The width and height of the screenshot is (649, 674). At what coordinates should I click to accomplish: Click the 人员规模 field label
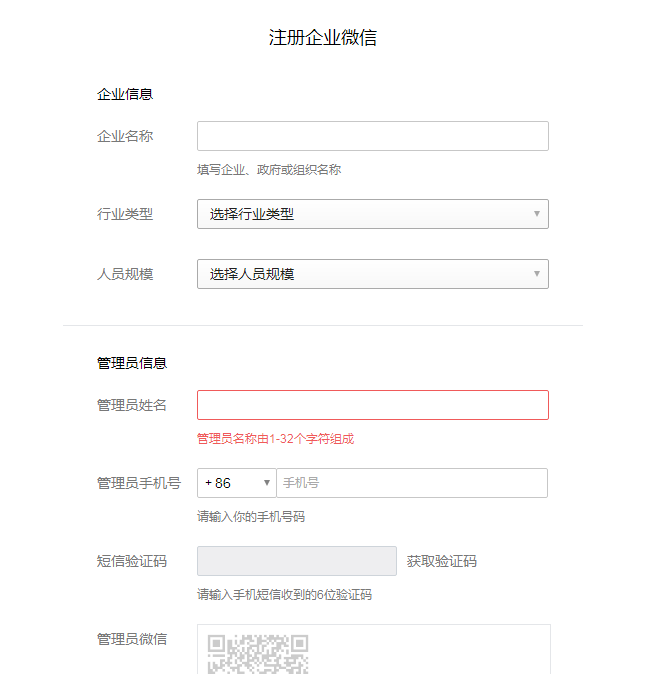125,274
